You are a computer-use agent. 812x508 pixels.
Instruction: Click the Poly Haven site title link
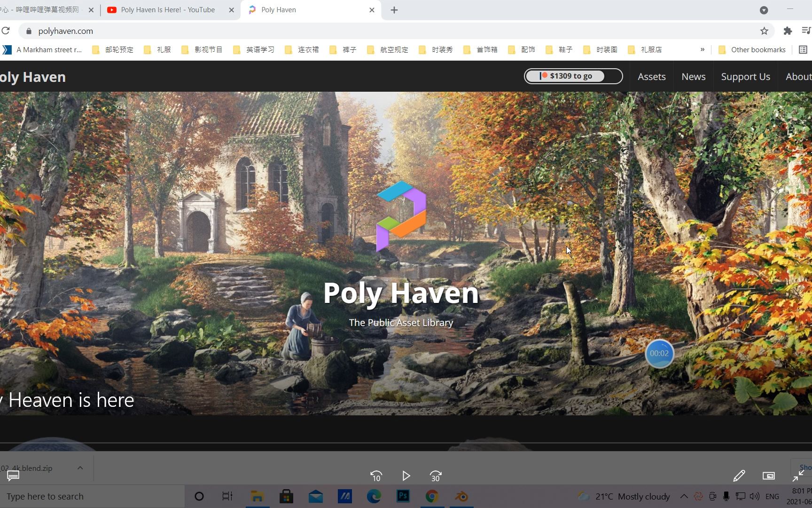tap(33, 77)
